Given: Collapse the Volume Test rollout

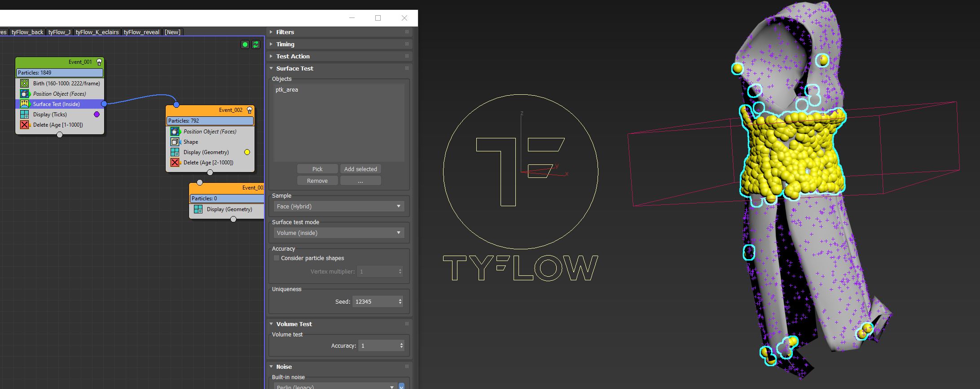Looking at the screenshot, I should coord(271,324).
